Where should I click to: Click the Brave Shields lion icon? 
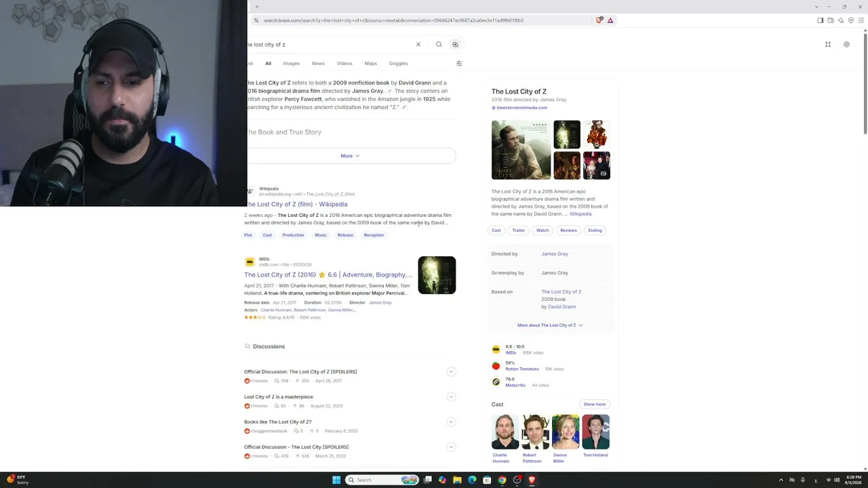coord(599,20)
